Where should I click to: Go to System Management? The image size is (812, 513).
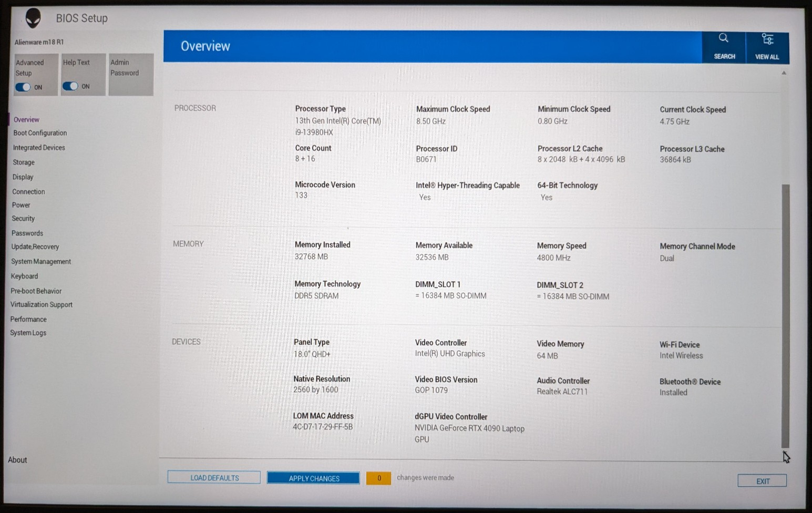point(41,261)
